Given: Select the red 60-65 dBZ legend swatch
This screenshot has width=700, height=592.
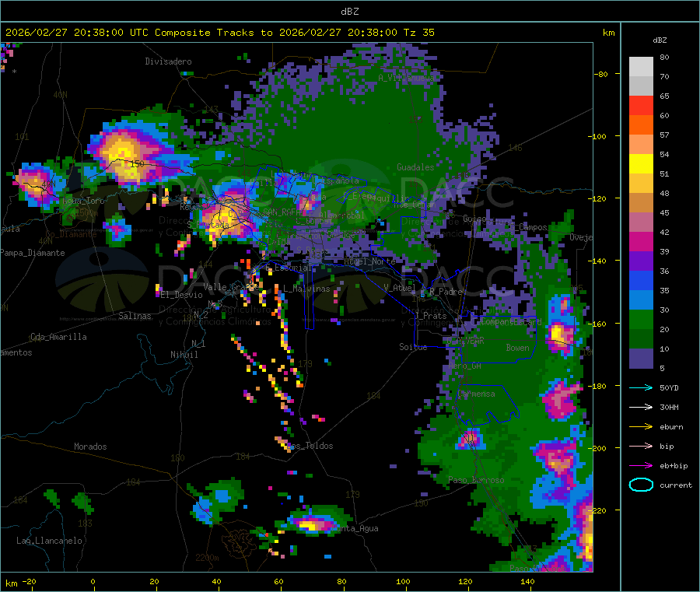Looking at the screenshot, I should 641,105.
